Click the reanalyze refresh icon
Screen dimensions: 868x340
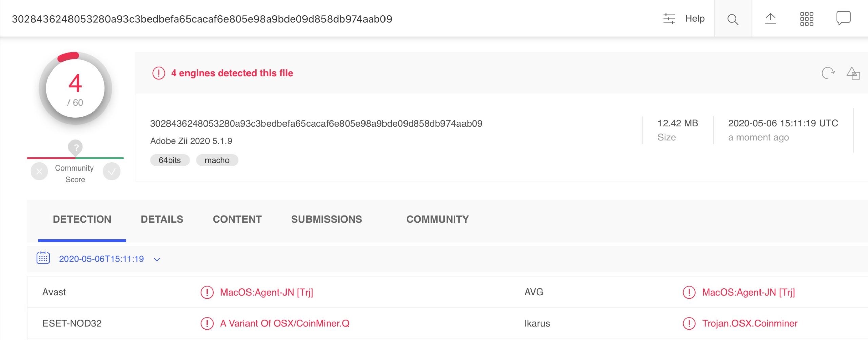click(x=828, y=73)
